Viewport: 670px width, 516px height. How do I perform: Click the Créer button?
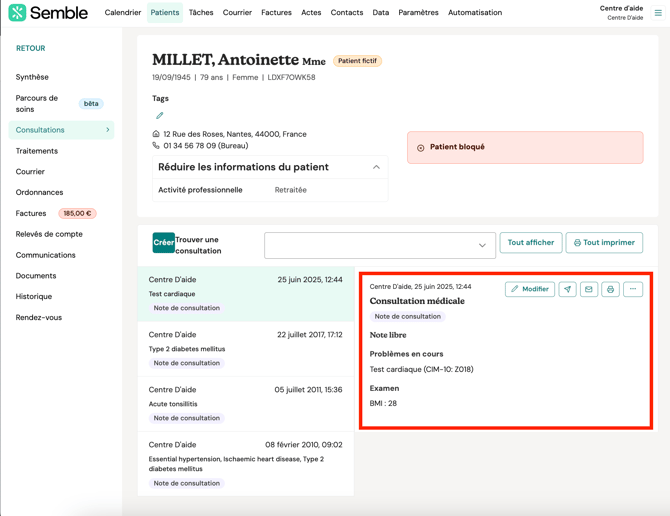(x=163, y=242)
